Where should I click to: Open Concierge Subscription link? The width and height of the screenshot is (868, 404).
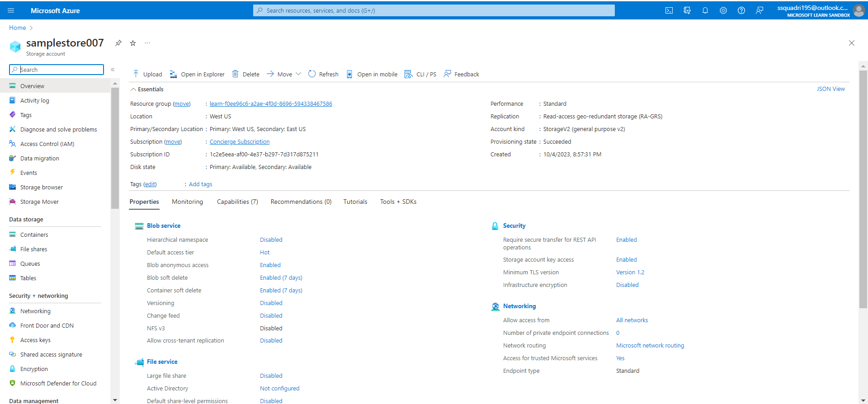coord(240,142)
